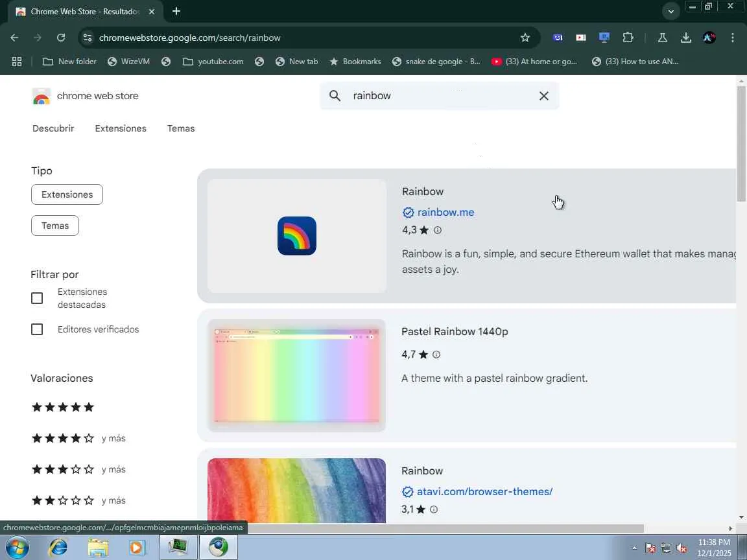747x560 pixels.
Task: Open the watercolor Rainbow theme thumbnail
Action: (297, 491)
